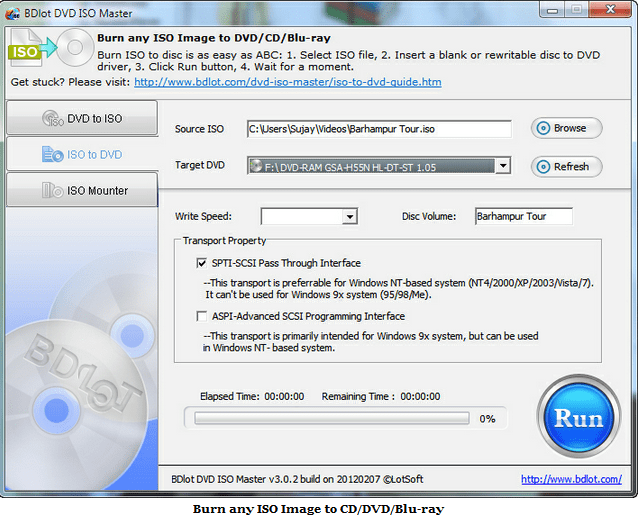Start burning with the Run button

coord(579,417)
